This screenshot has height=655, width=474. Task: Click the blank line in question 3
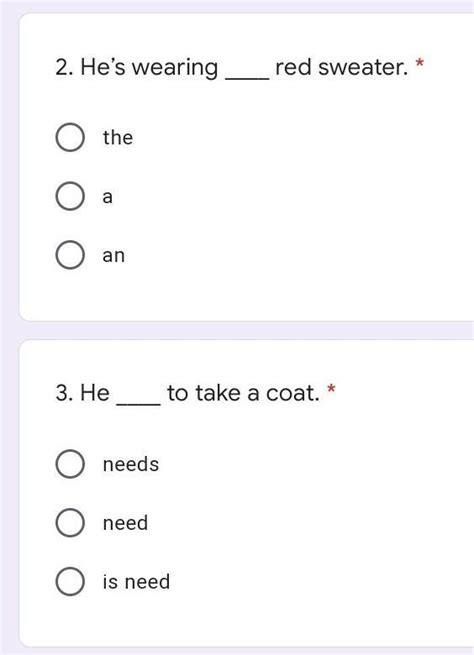[138, 404]
